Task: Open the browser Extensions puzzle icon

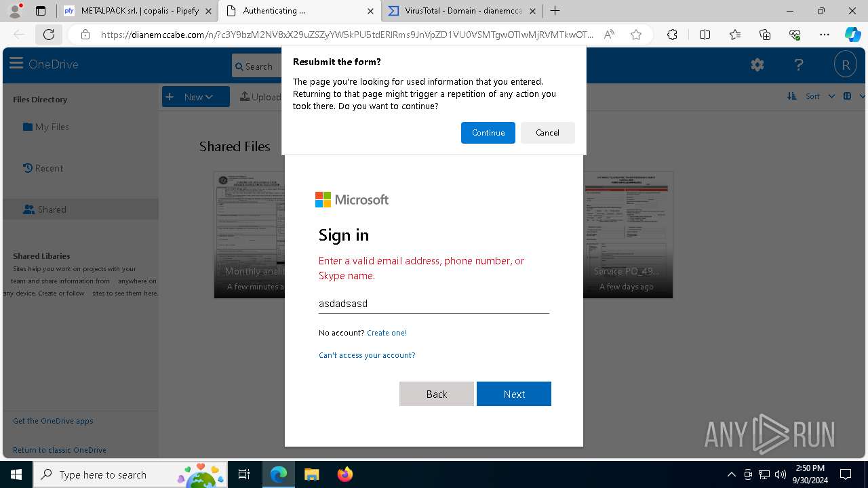Action: 672,35
